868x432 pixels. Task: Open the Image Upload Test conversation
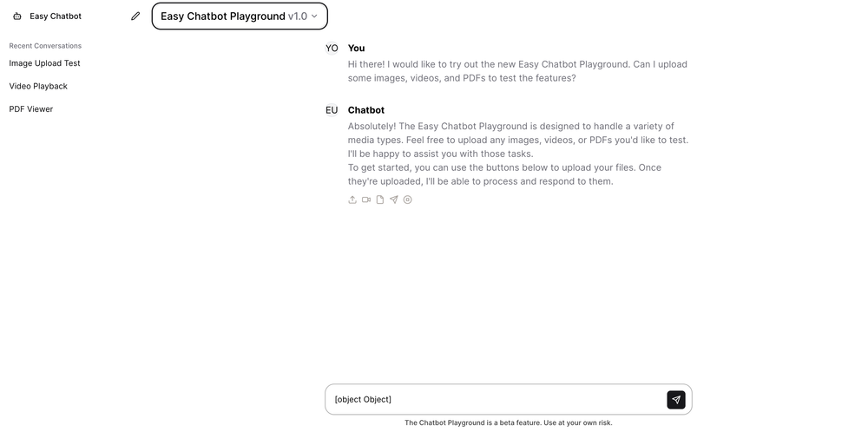coord(45,63)
